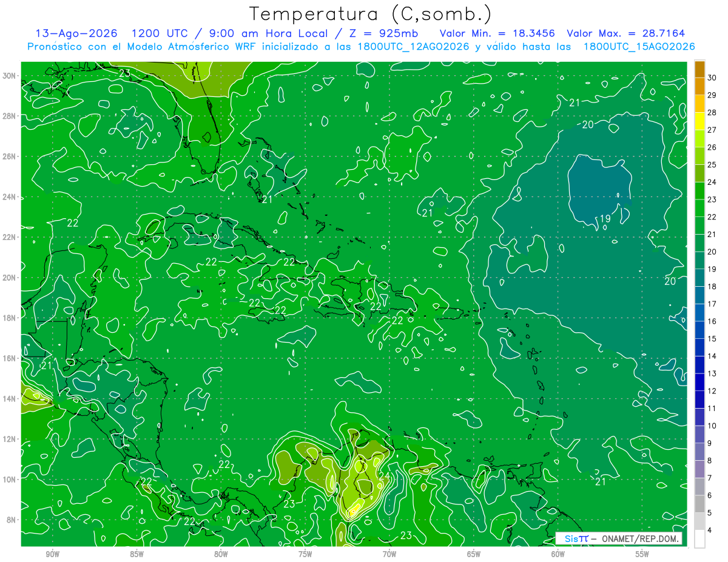Select the date text '13-Ago-2026'
728x562 pixels.
(x=76, y=33)
